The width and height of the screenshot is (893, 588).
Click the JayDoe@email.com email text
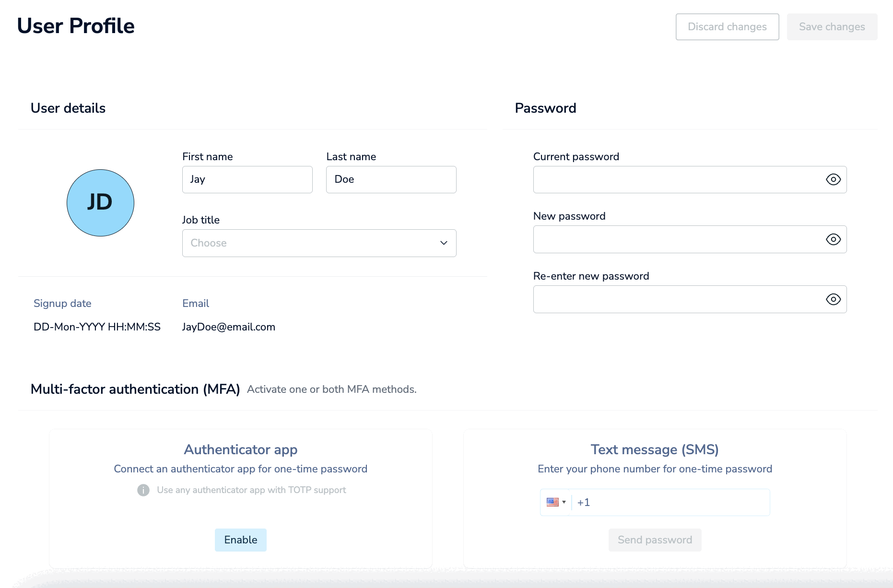tap(229, 327)
